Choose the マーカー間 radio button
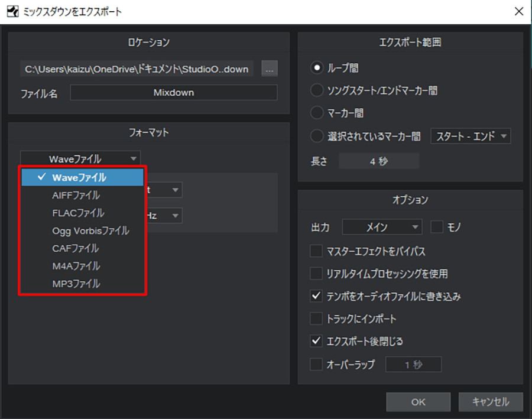This screenshot has width=532, height=419. tap(317, 113)
